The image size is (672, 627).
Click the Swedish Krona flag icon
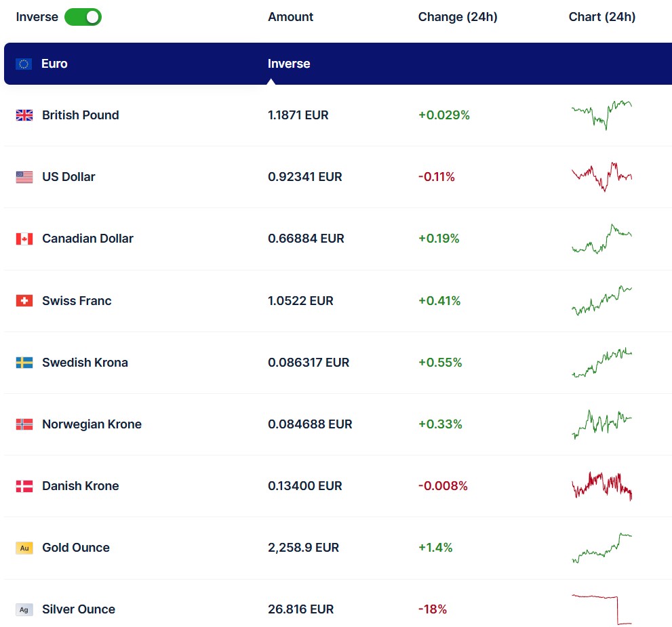24,363
